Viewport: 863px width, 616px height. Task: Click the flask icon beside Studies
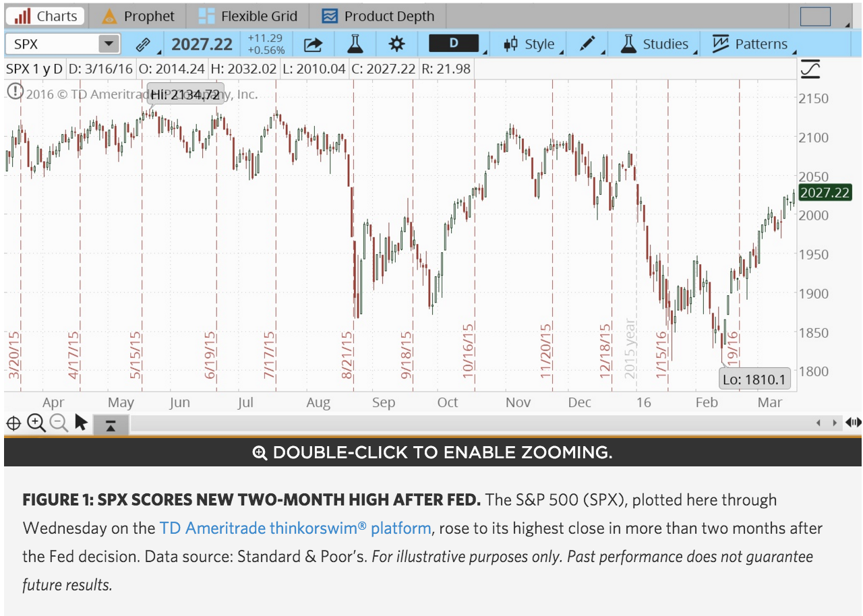(628, 44)
